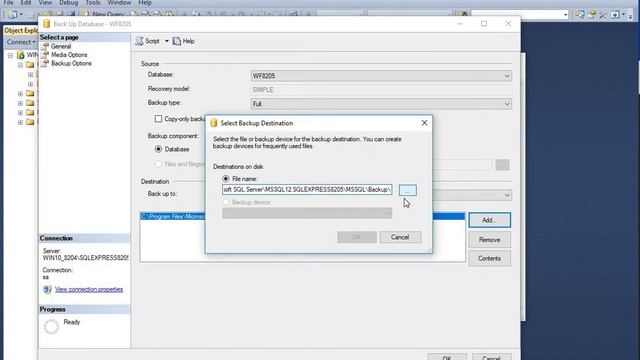The image size is (640, 360).
Task: Open the File menu
Action: tap(8, 2)
